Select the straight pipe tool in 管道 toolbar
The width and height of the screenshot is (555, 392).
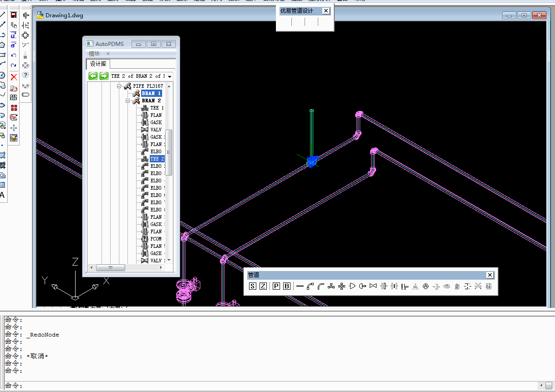[x=300, y=286]
